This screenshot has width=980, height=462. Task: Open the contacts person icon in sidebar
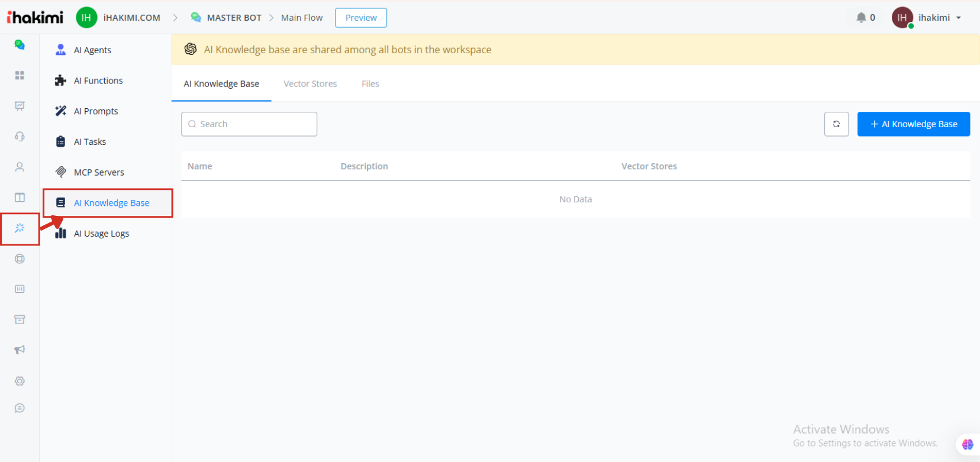[x=20, y=167]
